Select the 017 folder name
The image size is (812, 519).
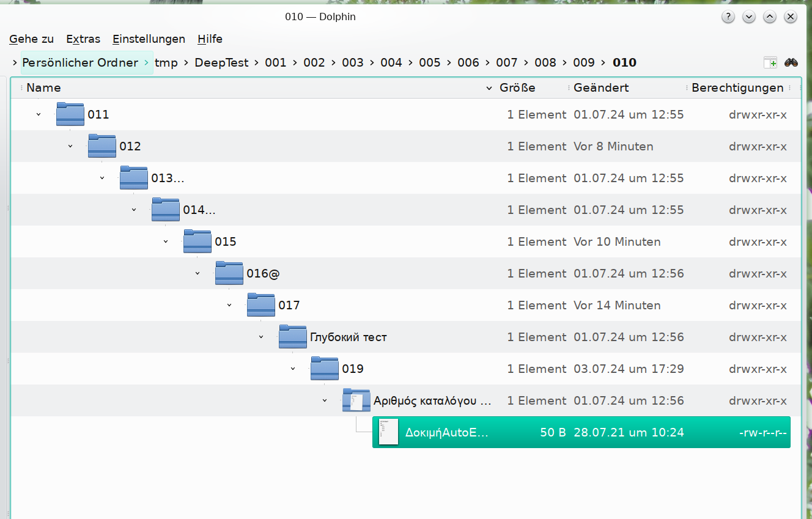[x=289, y=305]
